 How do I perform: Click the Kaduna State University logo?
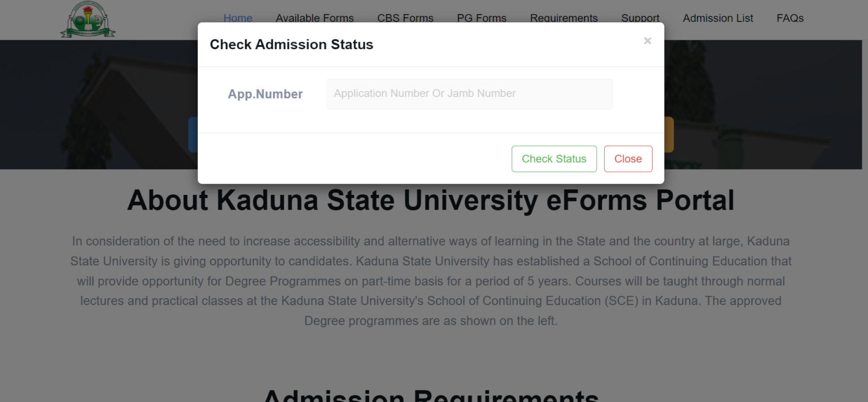[x=86, y=19]
